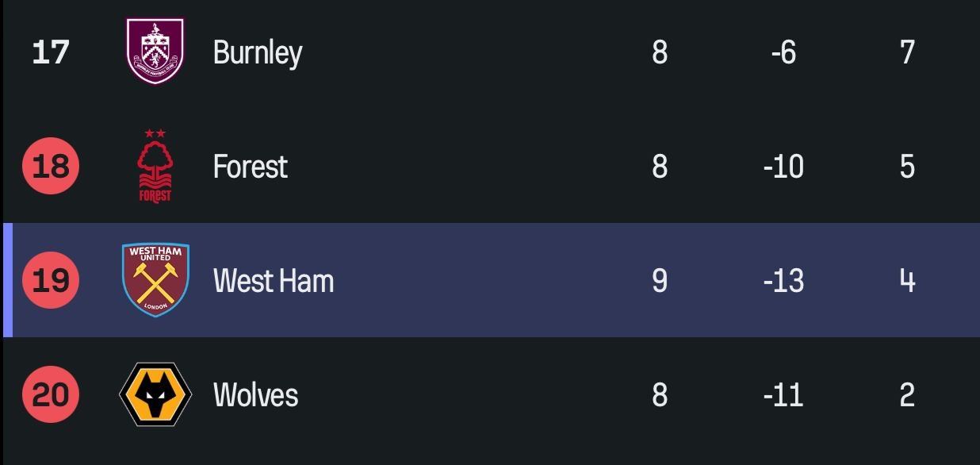Viewport: 980px width, 465px height.
Task: Click the red position 18 badge
Action: 51,167
